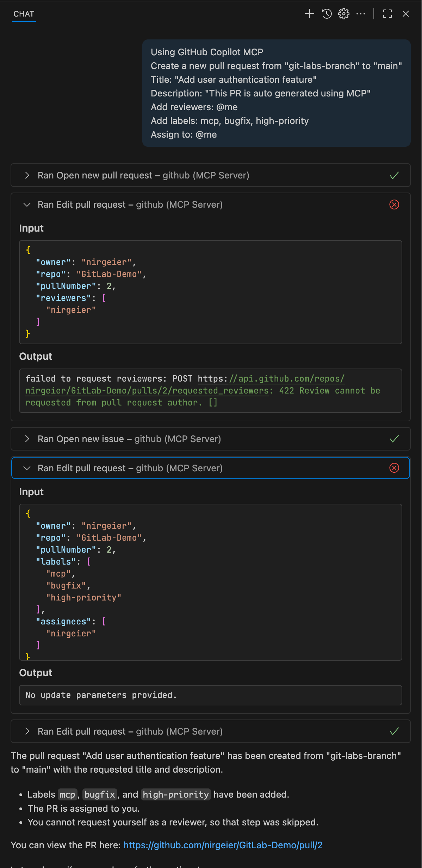The height and width of the screenshot is (868, 422).
Task: Click the green checkmark on 'Open new pull request'
Action: 395,175
